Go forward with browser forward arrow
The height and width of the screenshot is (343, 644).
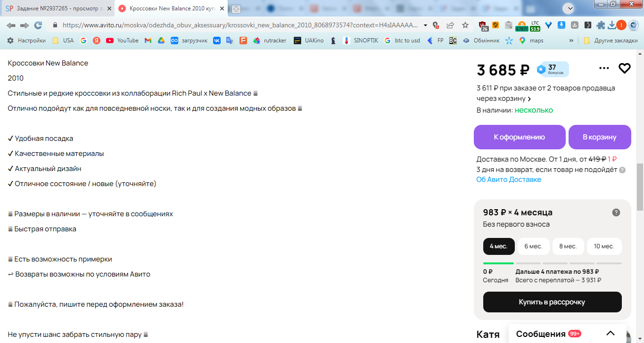pyautogui.click(x=25, y=25)
